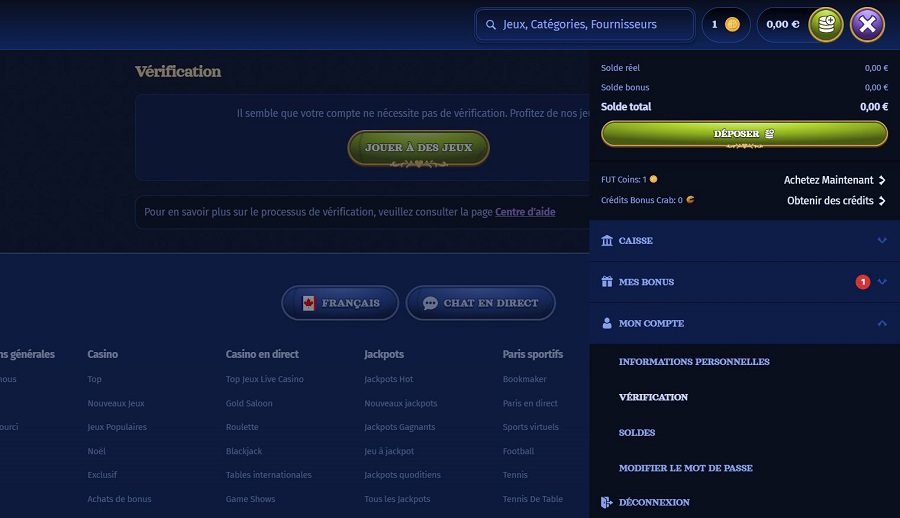The image size is (900, 518).
Task: Click the Canadian flag icon
Action: 309,303
